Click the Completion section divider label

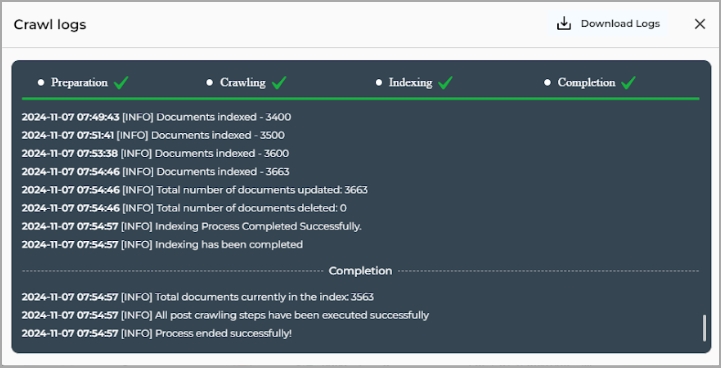coord(360,270)
